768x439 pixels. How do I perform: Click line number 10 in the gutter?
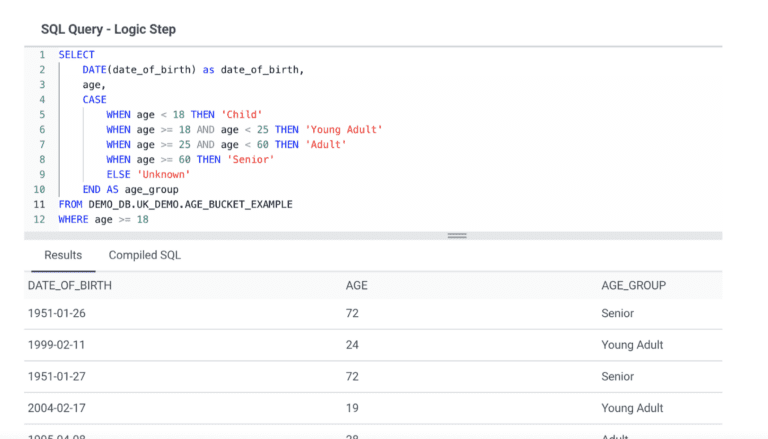click(39, 189)
